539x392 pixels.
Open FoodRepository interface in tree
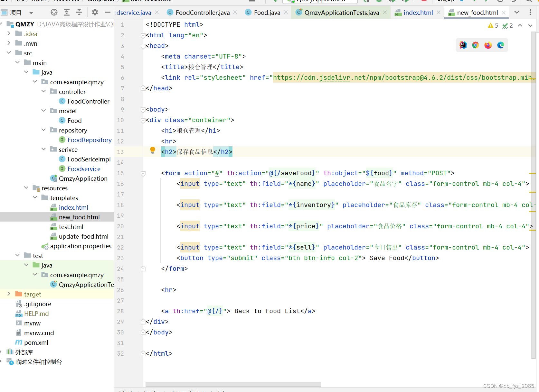86,140
